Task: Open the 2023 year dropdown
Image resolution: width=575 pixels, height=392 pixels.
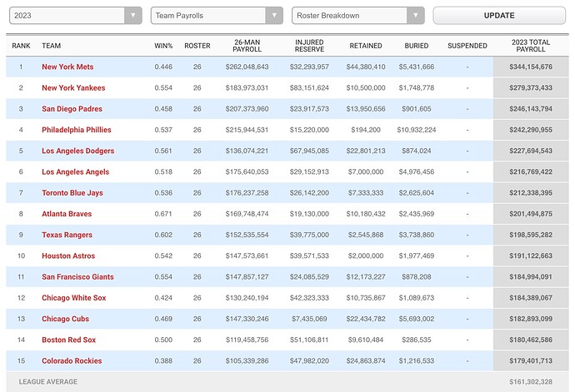Action: coord(76,15)
